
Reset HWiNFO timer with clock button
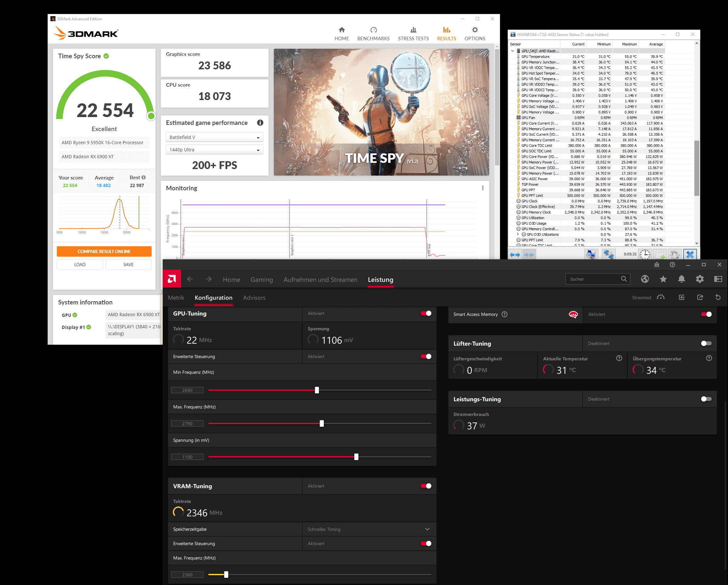645,254
